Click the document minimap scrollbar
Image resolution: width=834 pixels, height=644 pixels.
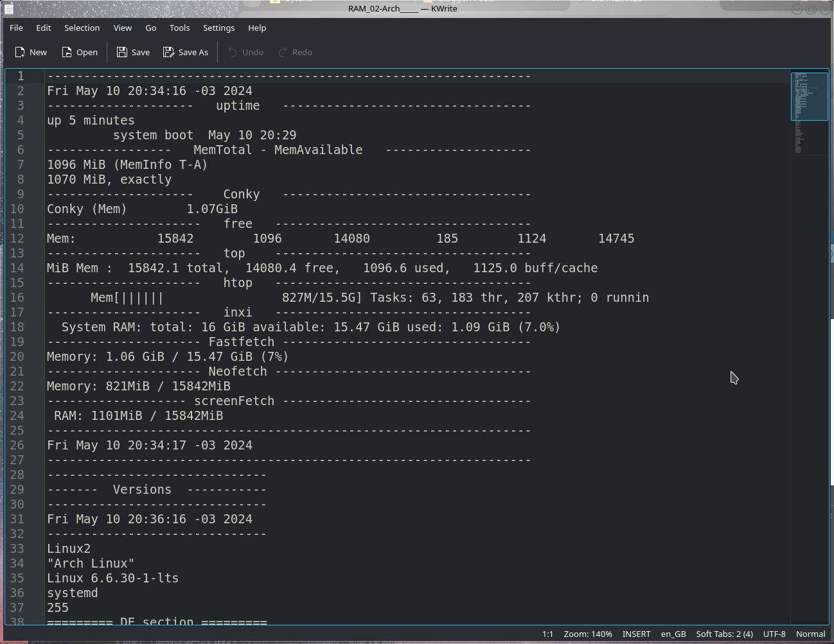[809, 346]
